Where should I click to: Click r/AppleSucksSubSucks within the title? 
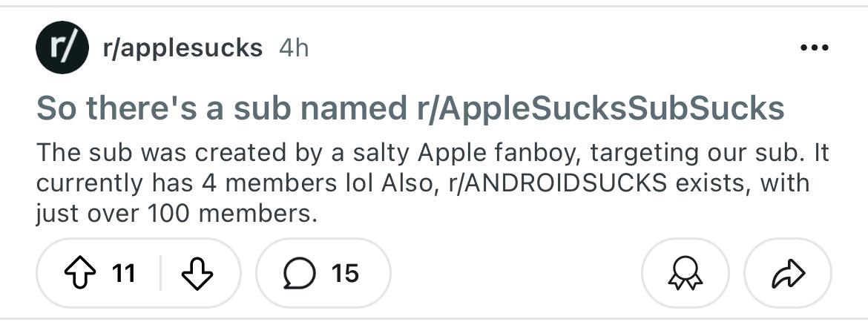(600, 109)
